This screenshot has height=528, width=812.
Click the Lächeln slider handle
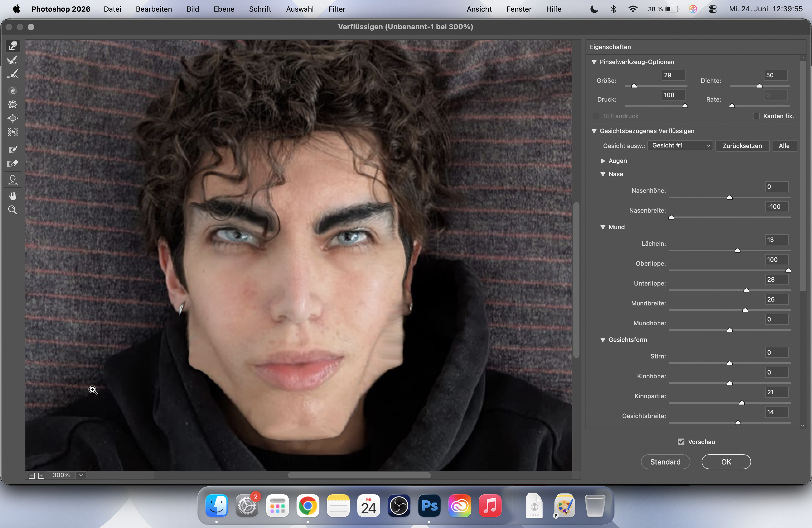(737, 250)
